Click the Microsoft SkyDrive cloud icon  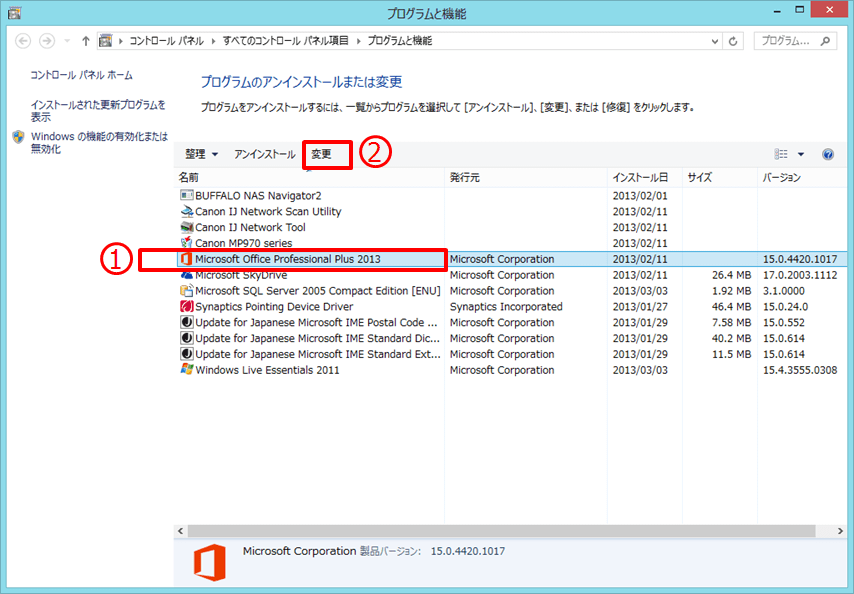point(186,275)
